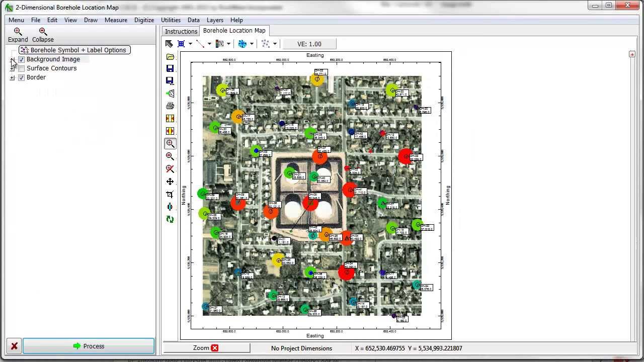Choose the red line measure tool

200,44
